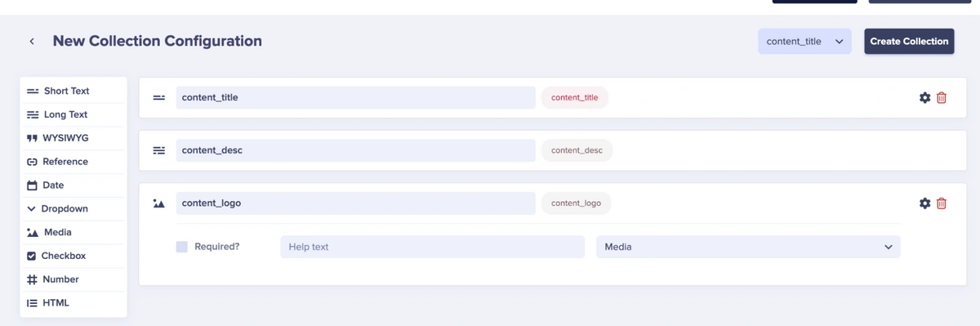
Task: Add a Checkbox field from sidebar
Action: (73, 256)
